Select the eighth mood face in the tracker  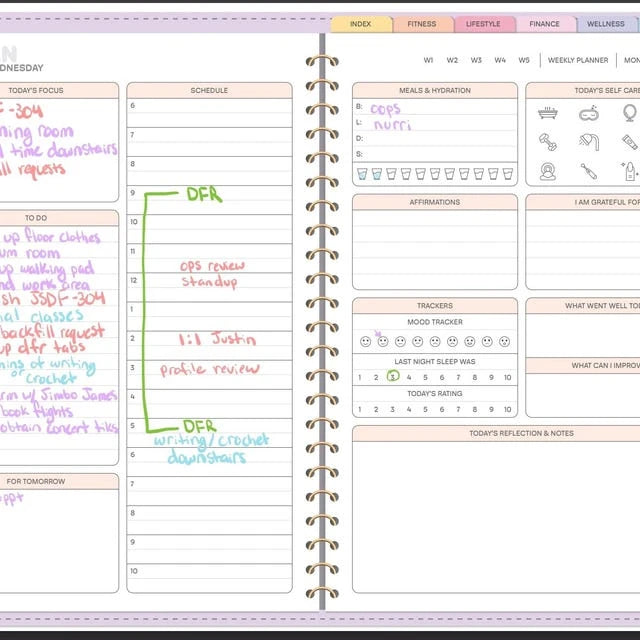point(487,342)
